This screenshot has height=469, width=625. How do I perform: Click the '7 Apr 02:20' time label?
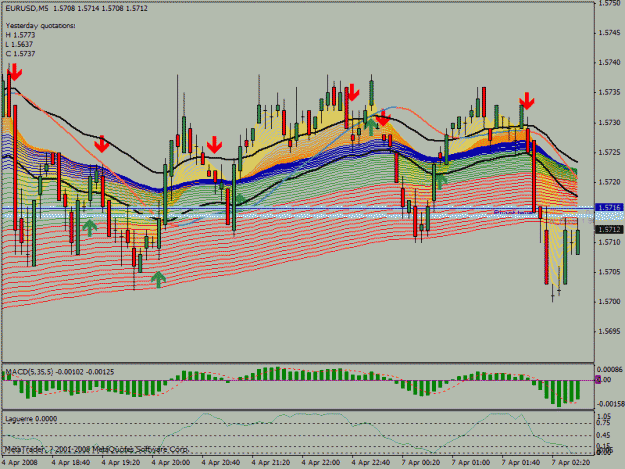(x=571, y=463)
